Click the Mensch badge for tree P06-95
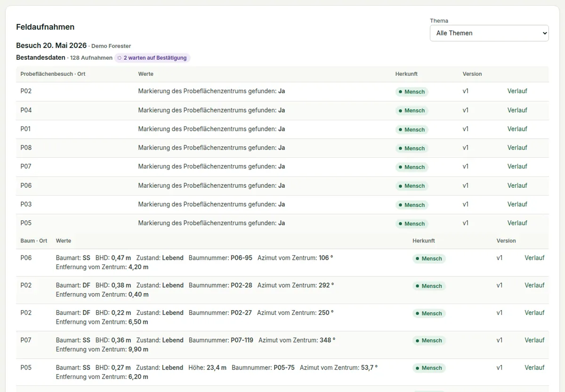 click(429, 258)
